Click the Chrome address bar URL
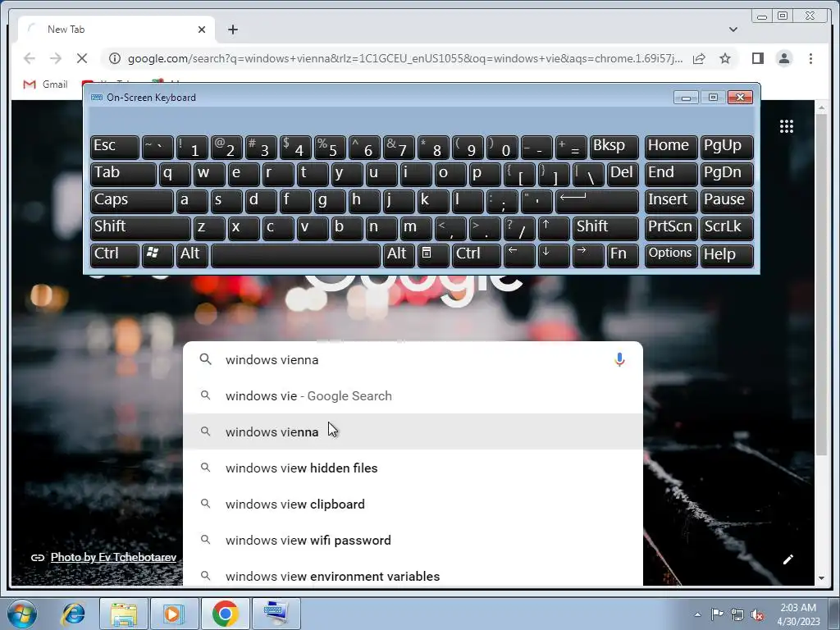840x630 pixels. [405, 58]
